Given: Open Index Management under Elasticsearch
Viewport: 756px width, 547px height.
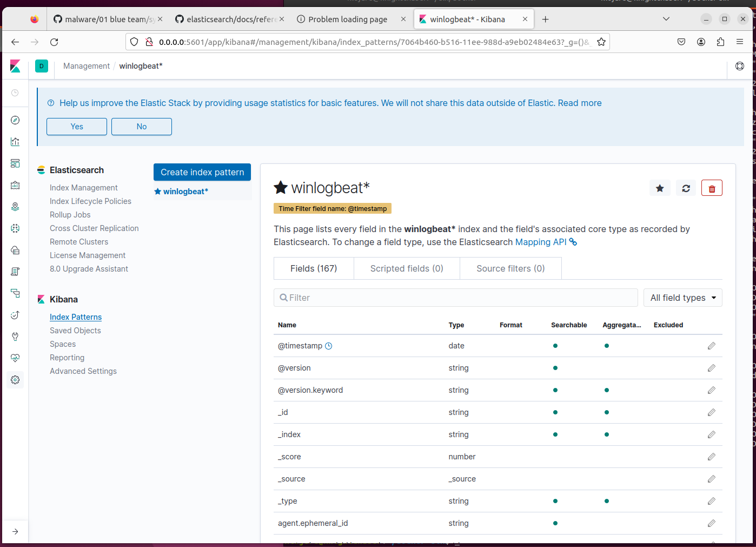Looking at the screenshot, I should [x=84, y=188].
